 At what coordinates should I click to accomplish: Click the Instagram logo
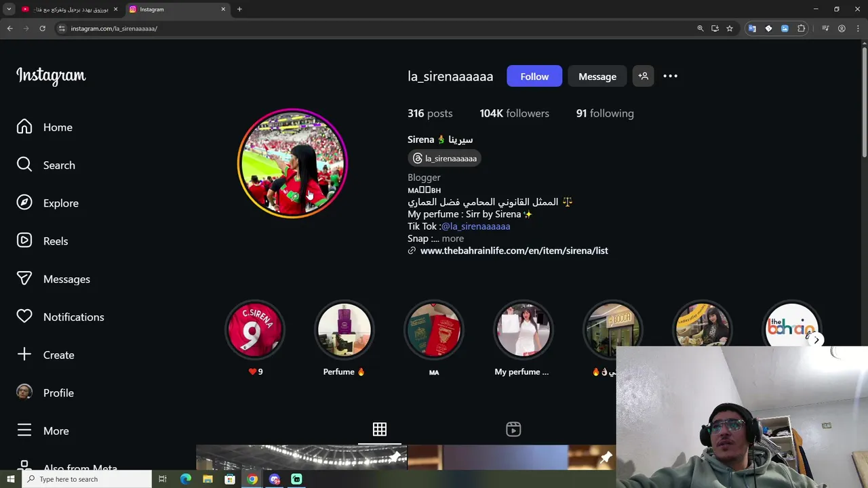click(x=51, y=75)
